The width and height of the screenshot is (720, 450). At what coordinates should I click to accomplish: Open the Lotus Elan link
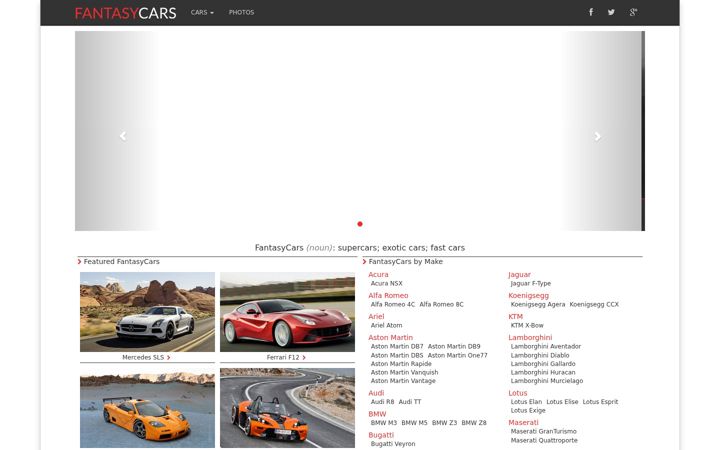click(x=526, y=402)
